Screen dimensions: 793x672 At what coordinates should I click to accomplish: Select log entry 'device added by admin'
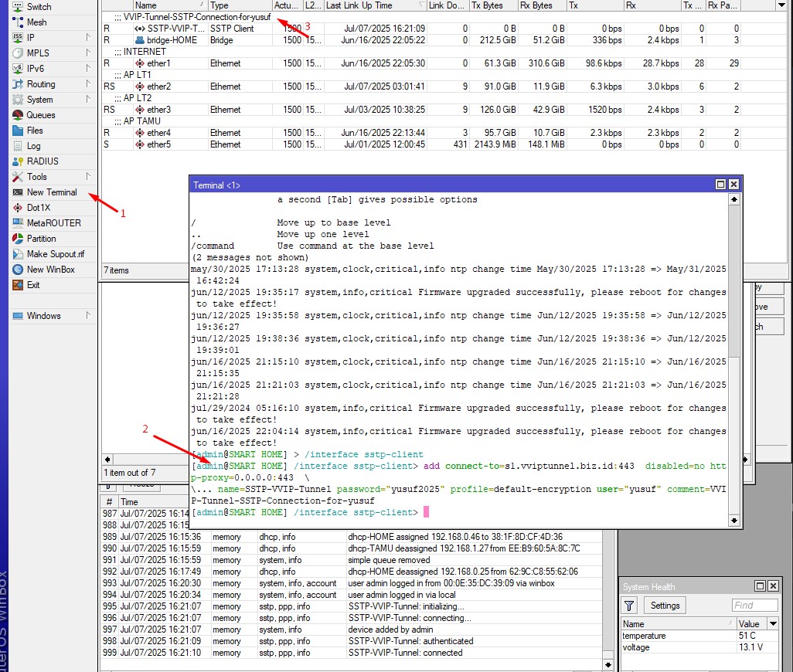click(352, 630)
